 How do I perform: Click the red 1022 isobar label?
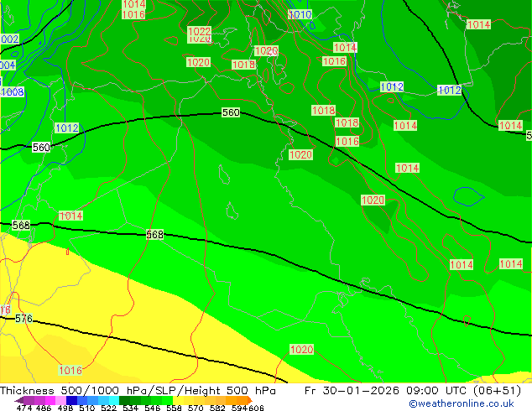tap(199, 32)
